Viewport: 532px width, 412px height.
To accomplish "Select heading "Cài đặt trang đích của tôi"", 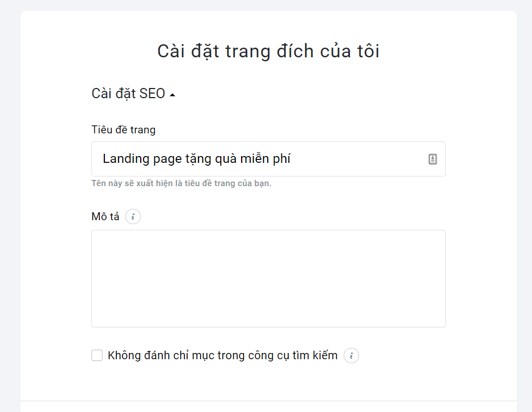I will (x=268, y=51).
